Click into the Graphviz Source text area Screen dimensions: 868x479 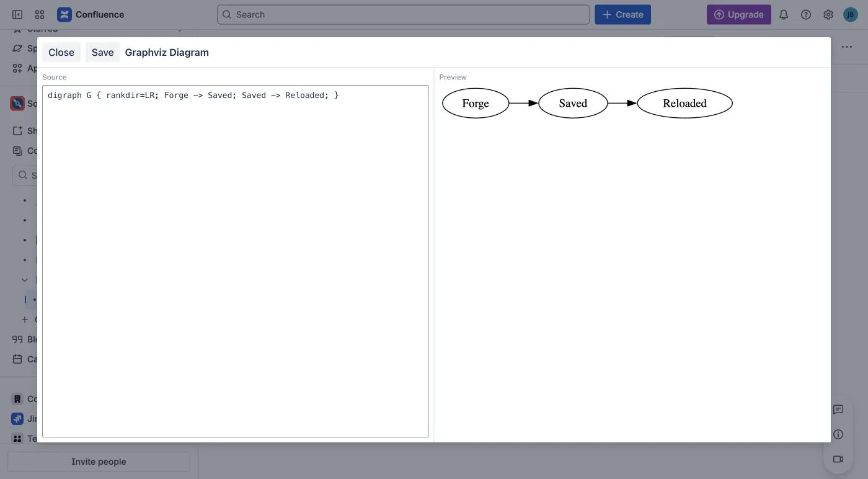(x=236, y=261)
